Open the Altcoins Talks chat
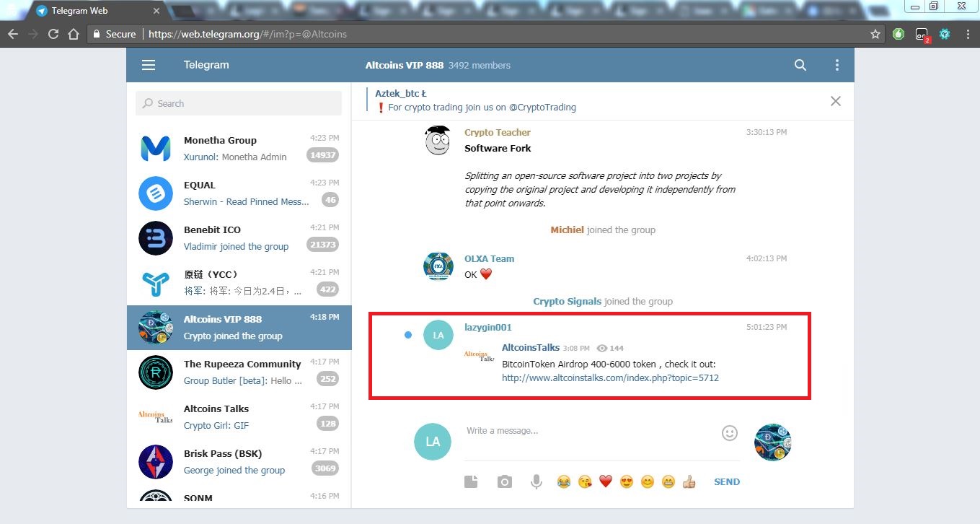This screenshot has height=524, width=980. [x=239, y=417]
